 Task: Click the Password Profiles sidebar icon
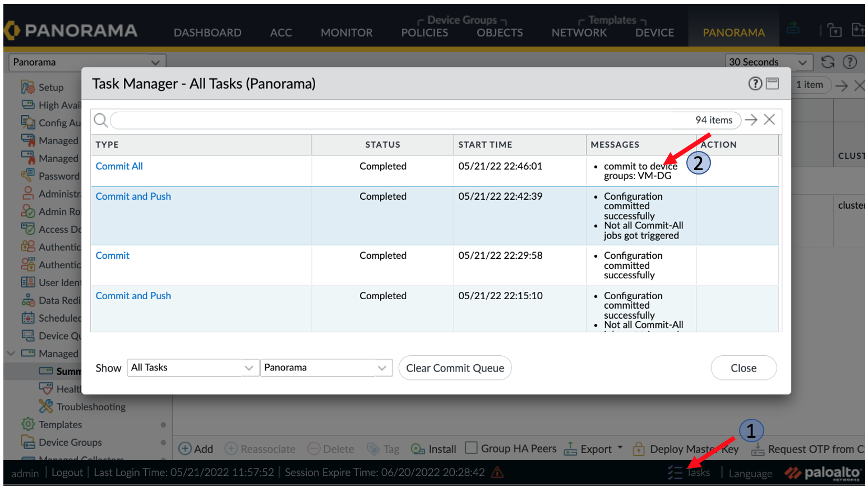28,176
